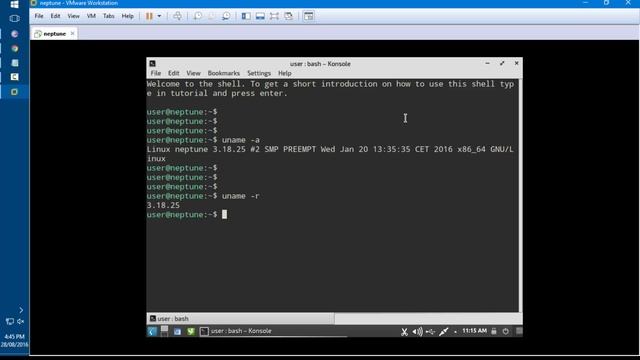Select the 'user : bash' Konsole session tab

(x=240, y=318)
